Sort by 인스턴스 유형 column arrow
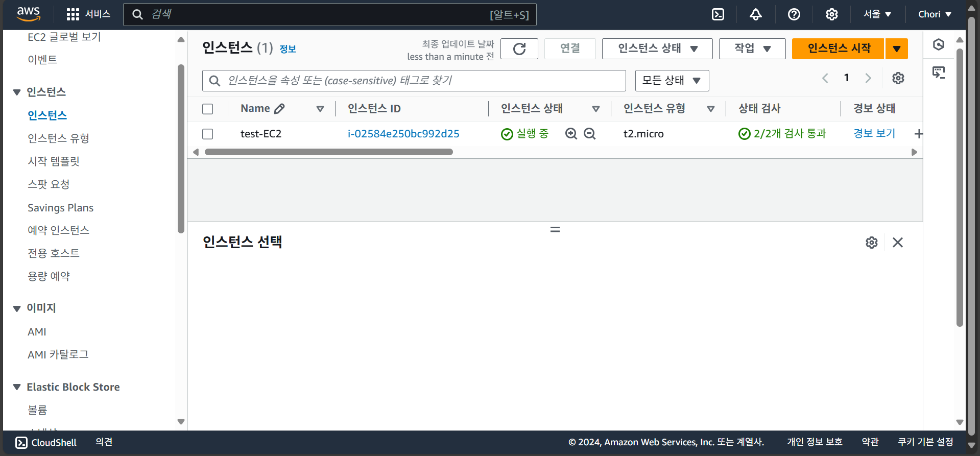980x456 pixels. point(711,109)
